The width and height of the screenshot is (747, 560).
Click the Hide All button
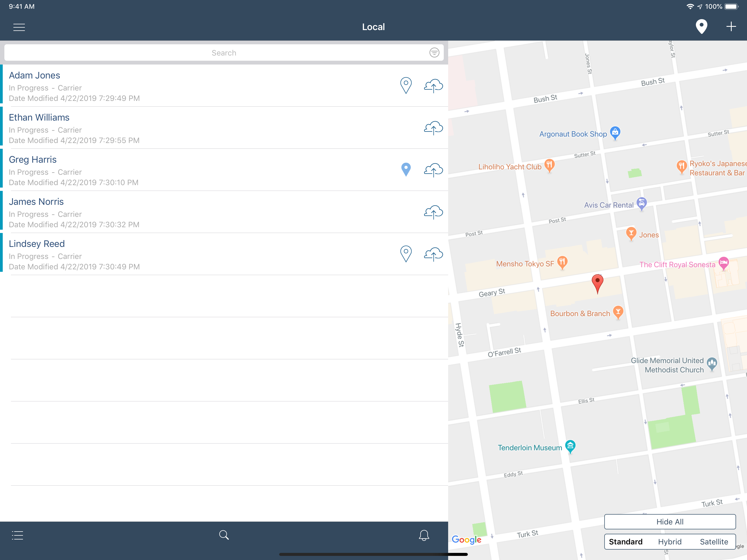(x=670, y=522)
